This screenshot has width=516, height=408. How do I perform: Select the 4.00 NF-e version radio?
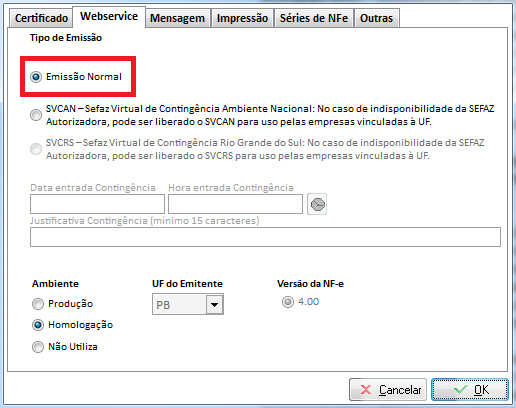coord(288,302)
